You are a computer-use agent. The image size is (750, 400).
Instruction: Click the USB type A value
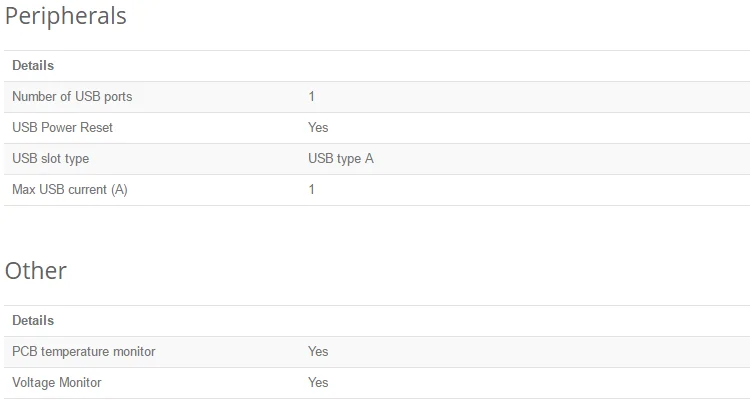341,159
